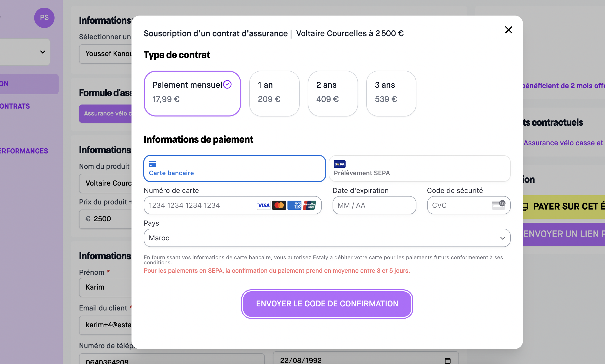Click the Mastercard logo
This screenshot has height=364, width=605.
click(279, 205)
